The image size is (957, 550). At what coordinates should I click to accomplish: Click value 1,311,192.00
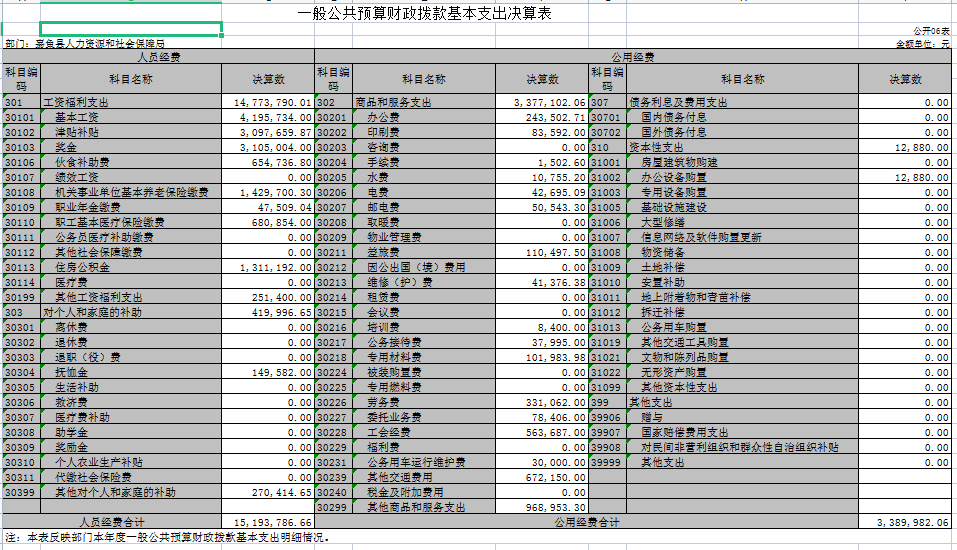click(268, 267)
